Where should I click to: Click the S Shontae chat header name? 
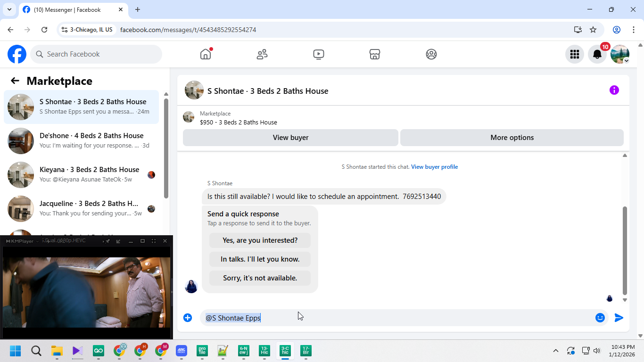pyautogui.click(x=268, y=91)
